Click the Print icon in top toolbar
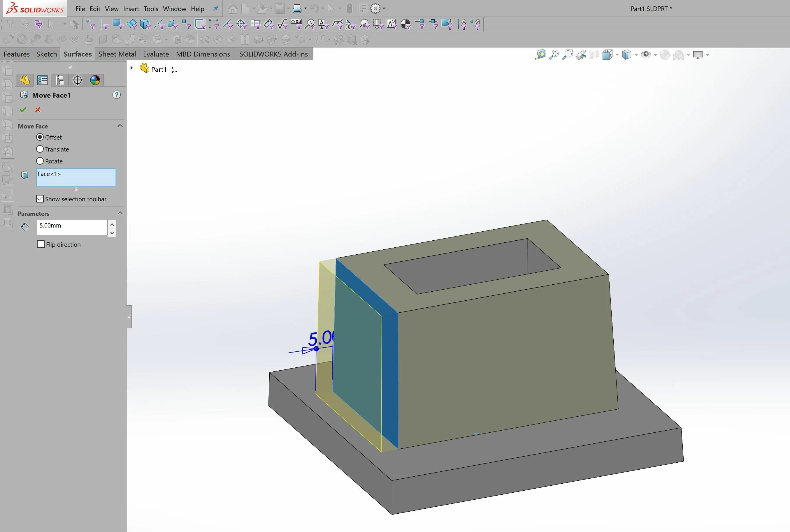Screen dimensions: 790x532 pyautogui.click(x=297, y=8)
